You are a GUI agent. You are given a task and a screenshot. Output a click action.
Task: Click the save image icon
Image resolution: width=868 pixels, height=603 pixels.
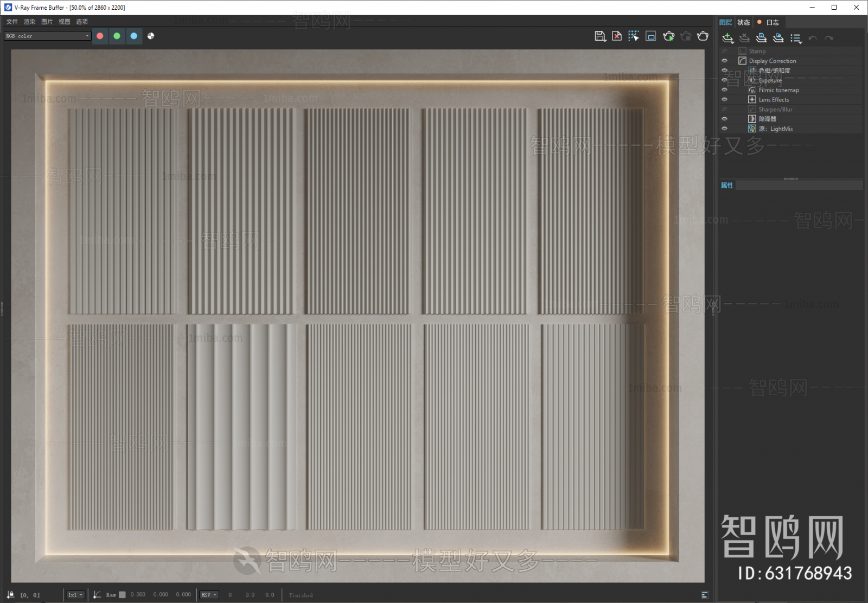(600, 36)
